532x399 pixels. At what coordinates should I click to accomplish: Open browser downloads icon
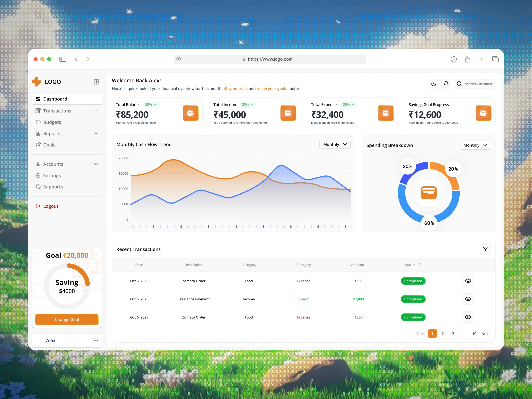point(454,59)
